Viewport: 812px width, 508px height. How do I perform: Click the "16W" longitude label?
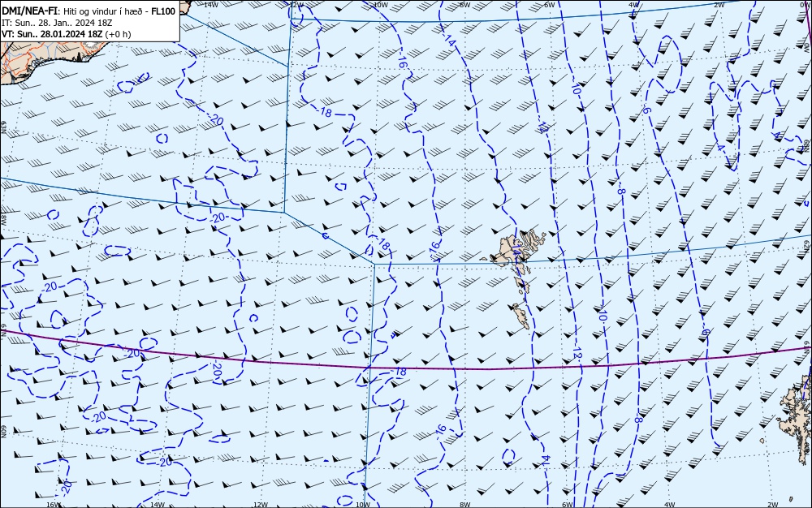[x=53, y=505]
